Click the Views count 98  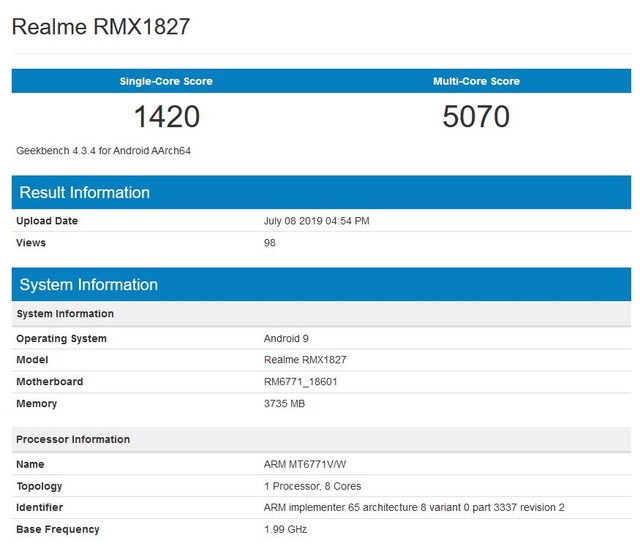coord(270,243)
